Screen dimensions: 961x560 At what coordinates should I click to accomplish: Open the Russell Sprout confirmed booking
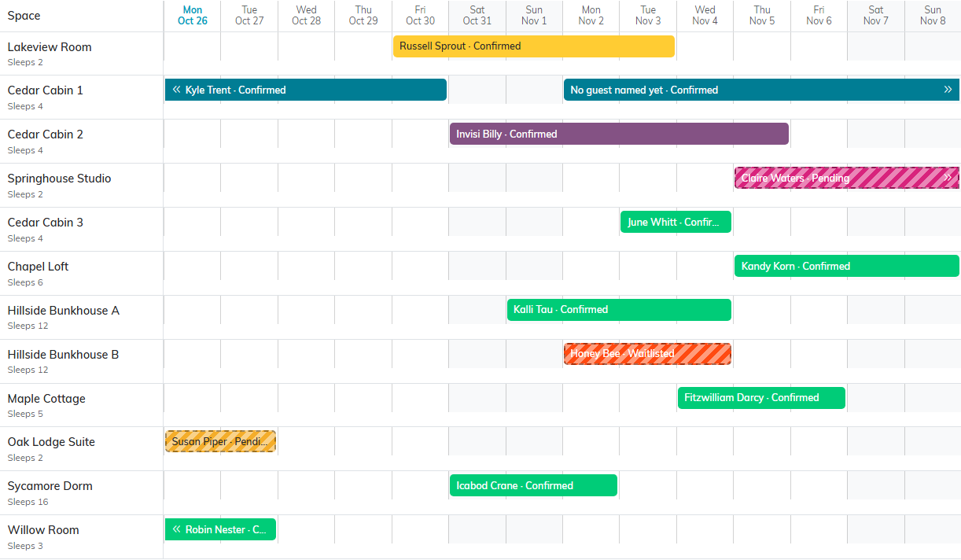click(x=534, y=46)
